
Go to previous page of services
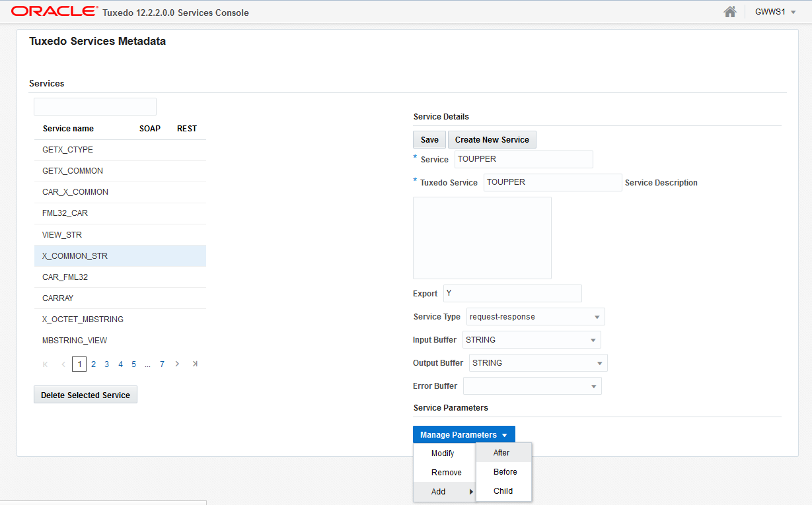click(x=63, y=364)
